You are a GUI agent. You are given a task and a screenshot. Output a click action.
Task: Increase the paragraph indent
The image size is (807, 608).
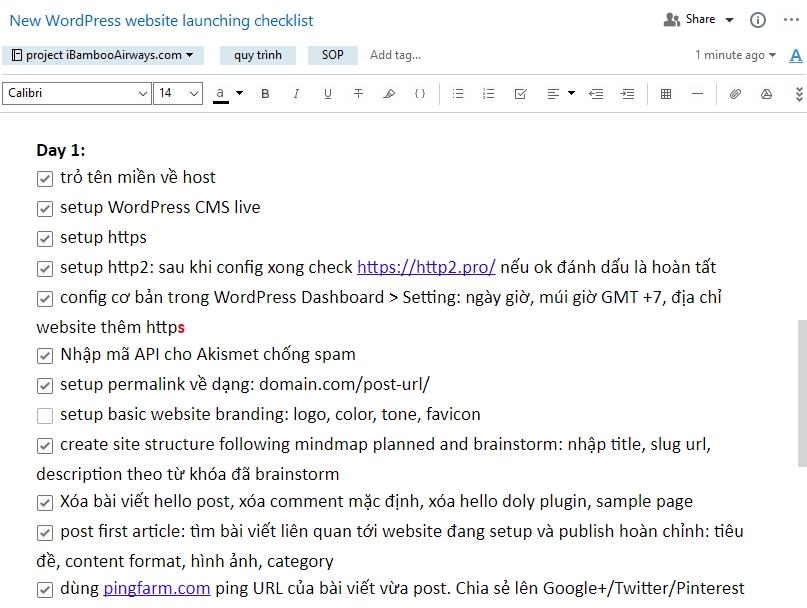(627, 94)
